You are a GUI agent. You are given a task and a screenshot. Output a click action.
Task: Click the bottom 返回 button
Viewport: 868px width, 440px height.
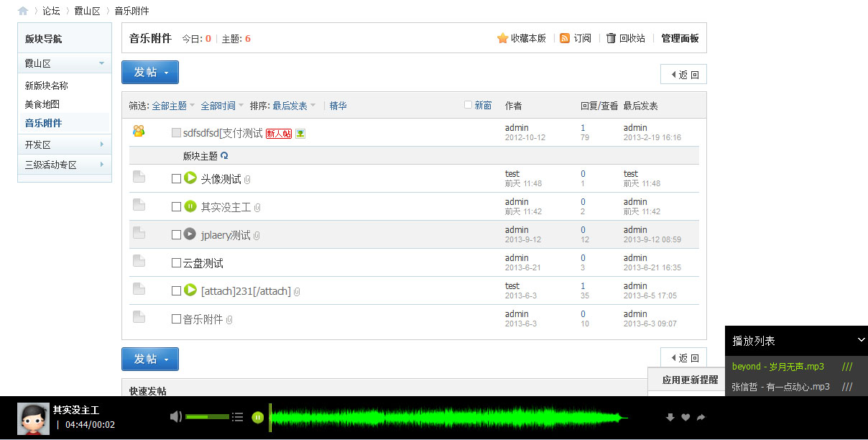(683, 358)
